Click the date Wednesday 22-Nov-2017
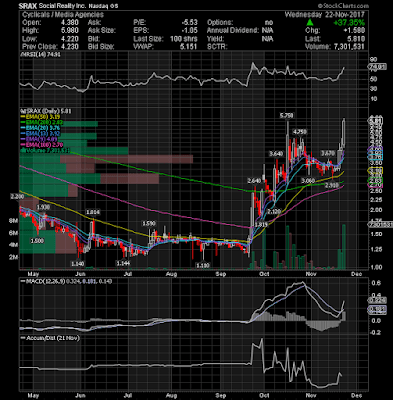Viewport: 393px width, 400px height. 325,15
